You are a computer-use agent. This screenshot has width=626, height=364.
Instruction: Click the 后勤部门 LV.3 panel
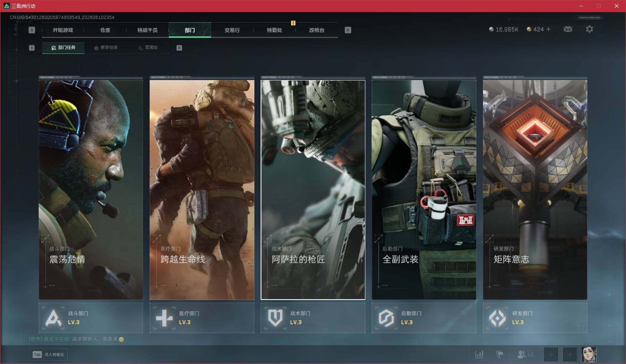[424, 318]
